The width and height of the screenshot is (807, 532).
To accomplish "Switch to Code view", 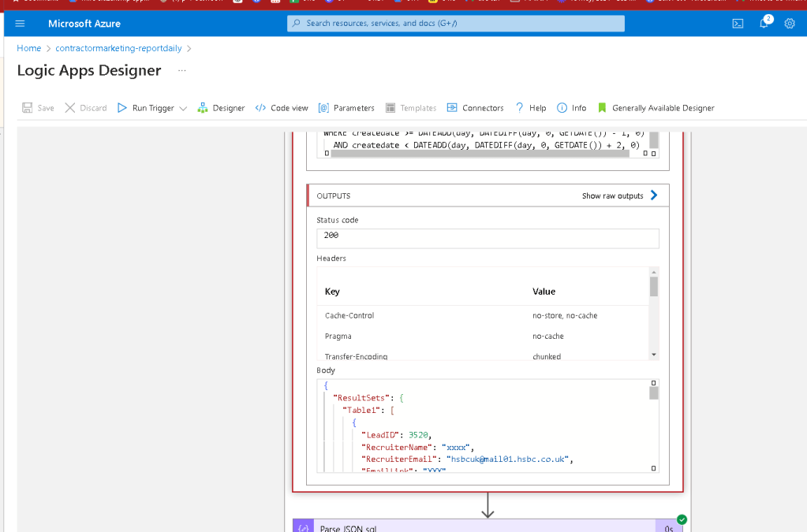I will click(282, 108).
